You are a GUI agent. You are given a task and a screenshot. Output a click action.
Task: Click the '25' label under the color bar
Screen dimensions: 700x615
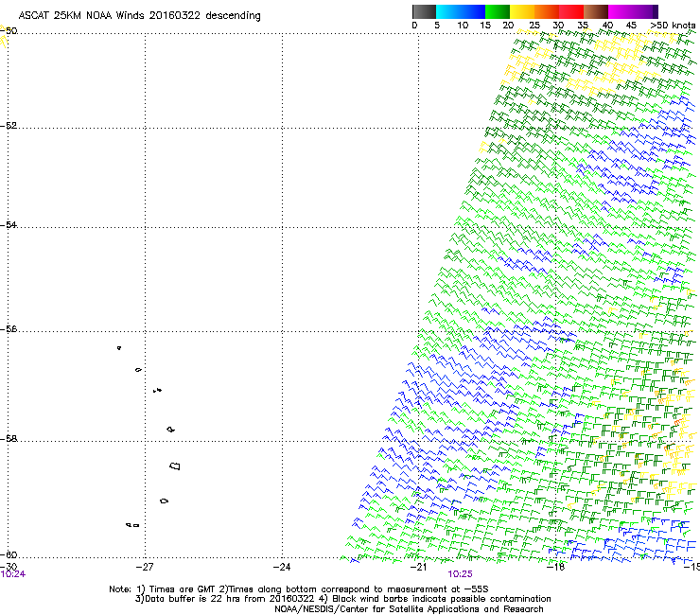click(534, 26)
